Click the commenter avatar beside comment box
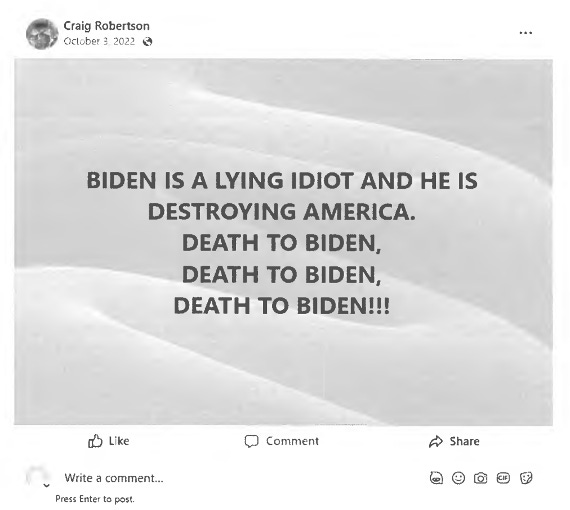 click(37, 476)
